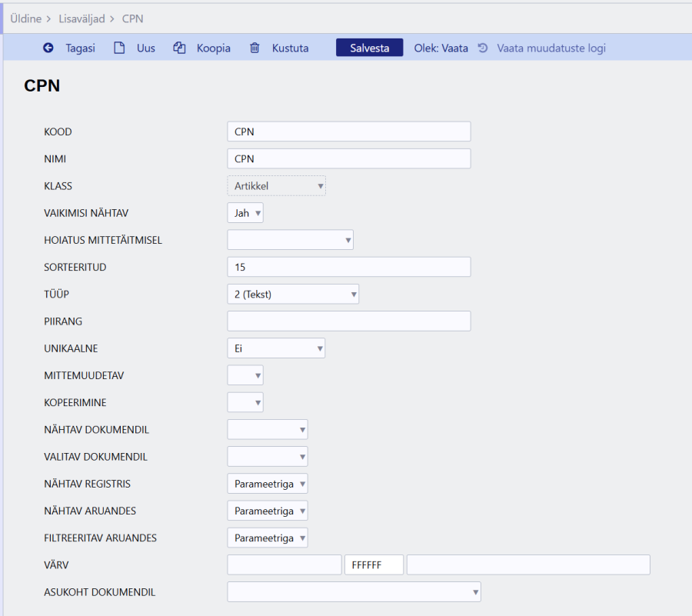Click the SORTEERITUD field with value 15
Image resolution: width=692 pixels, height=616 pixels.
[x=349, y=267]
